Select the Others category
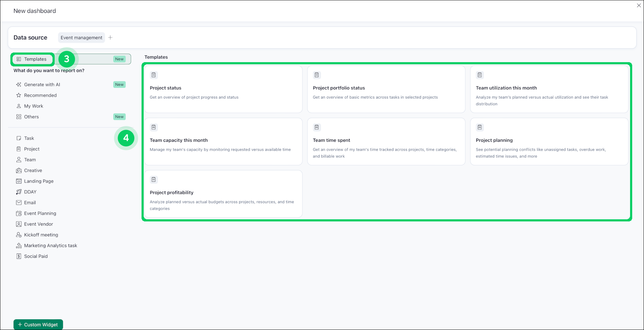The height and width of the screenshot is (330, 644). coord(31,117)
